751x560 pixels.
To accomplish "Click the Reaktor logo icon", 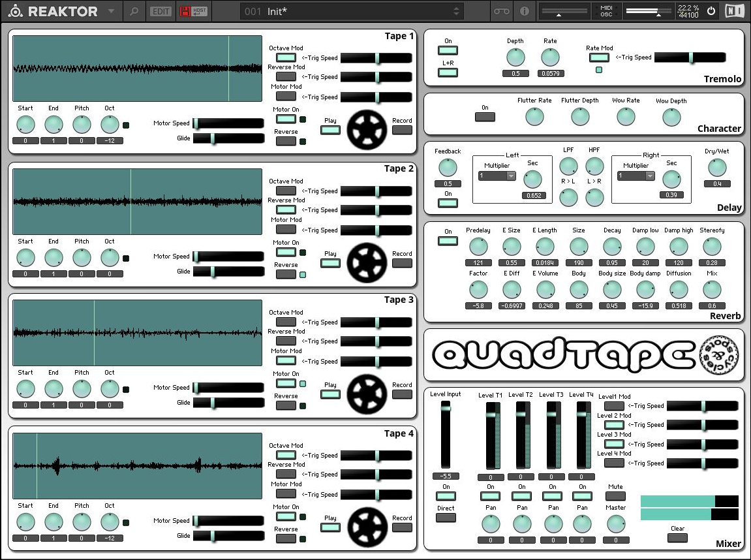I will point(15,11).
